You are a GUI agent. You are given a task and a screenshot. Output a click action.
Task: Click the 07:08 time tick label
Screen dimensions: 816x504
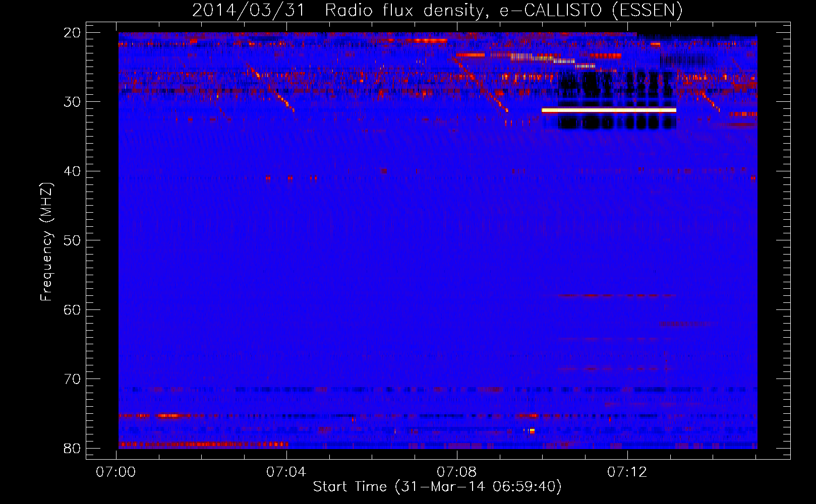pyautogui.click(x=456, y=472)
